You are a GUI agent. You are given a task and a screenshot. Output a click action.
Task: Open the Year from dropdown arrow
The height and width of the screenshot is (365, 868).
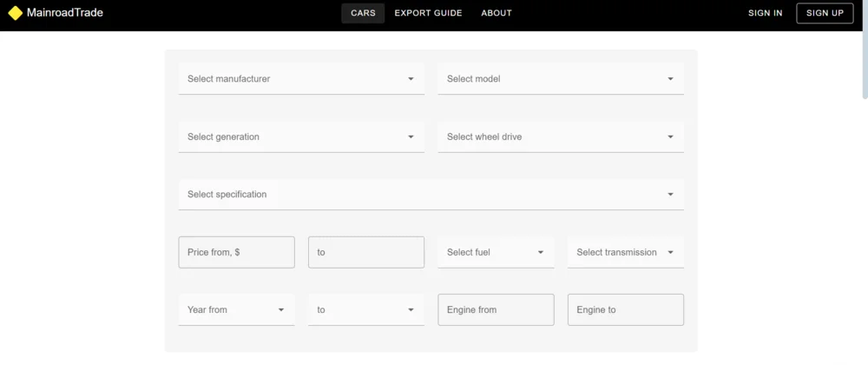[281, 310]
